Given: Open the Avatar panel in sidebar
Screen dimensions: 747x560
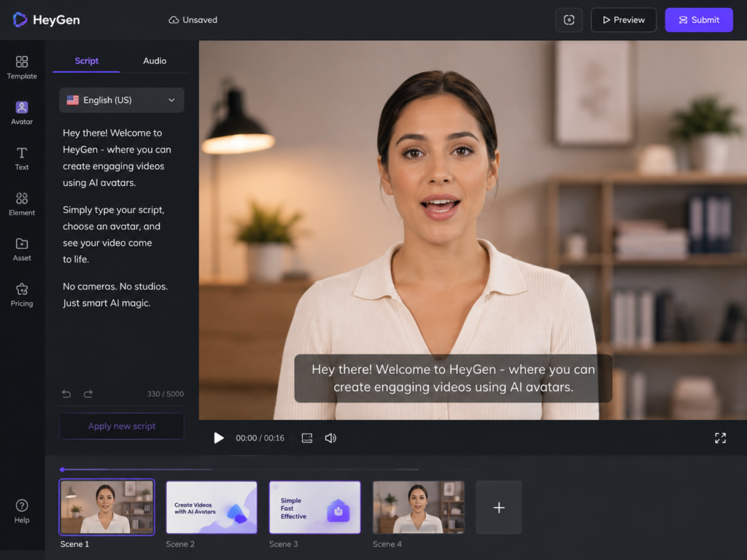Looking at the screenshot, I should click(22, 113).
